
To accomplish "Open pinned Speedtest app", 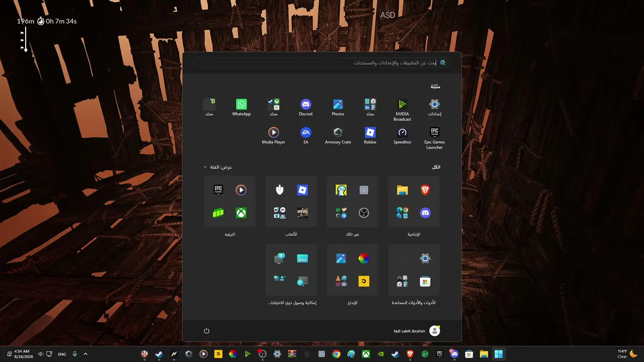I will [x=403, y=136].
